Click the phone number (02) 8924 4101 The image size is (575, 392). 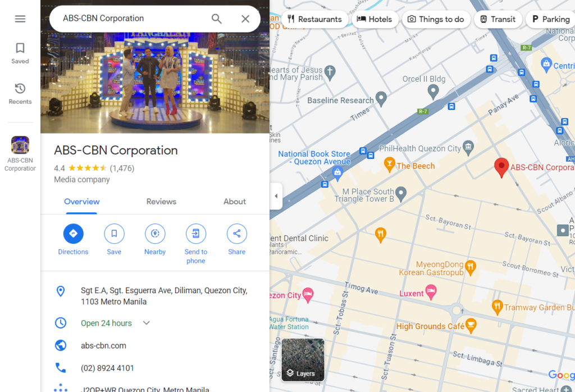tap(107, 368)
